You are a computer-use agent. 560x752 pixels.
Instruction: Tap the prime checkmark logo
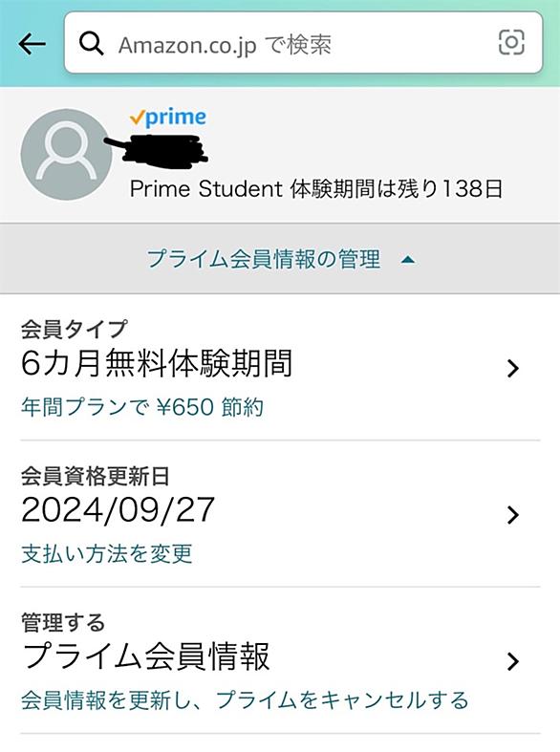[168, 117]
